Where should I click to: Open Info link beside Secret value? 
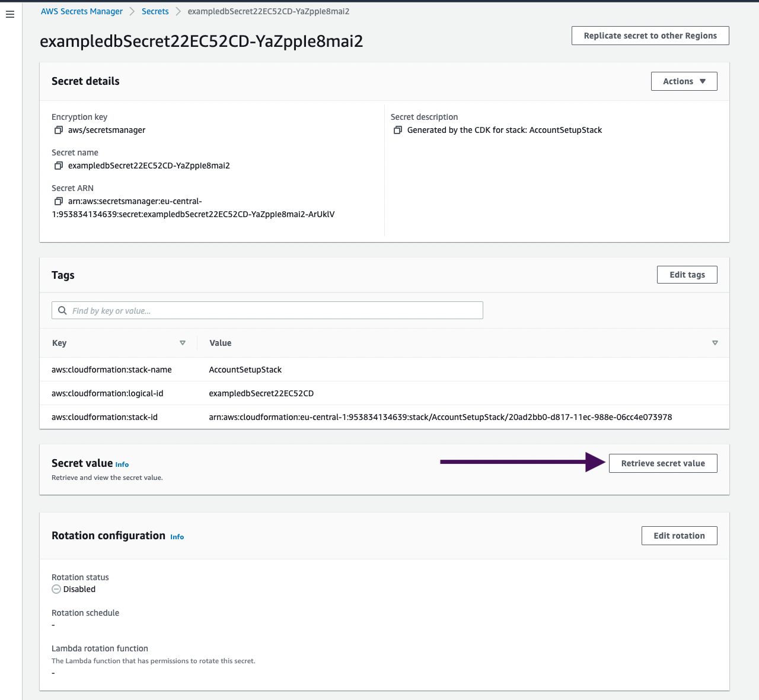[122, 464]
